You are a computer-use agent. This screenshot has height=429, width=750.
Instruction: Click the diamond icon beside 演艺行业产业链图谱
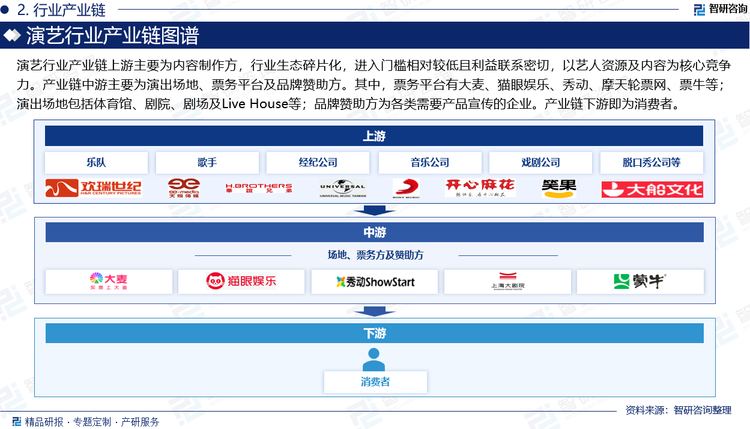[12, 35]
